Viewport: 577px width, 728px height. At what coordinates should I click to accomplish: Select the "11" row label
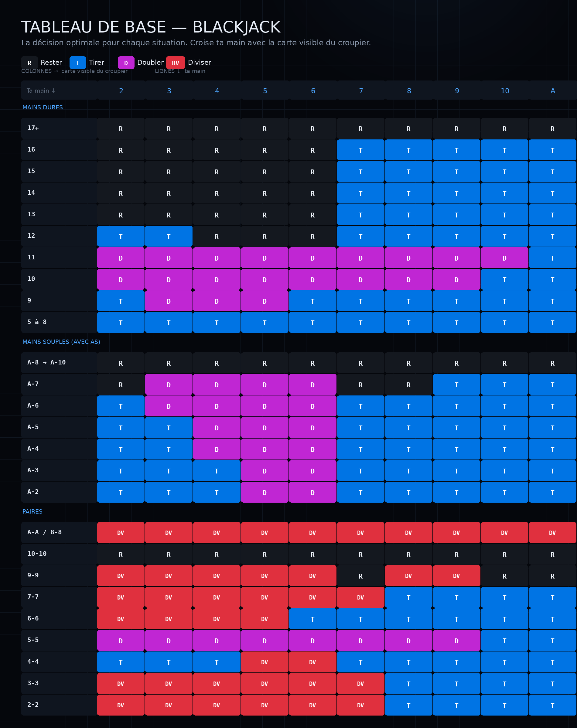[59, 258]
